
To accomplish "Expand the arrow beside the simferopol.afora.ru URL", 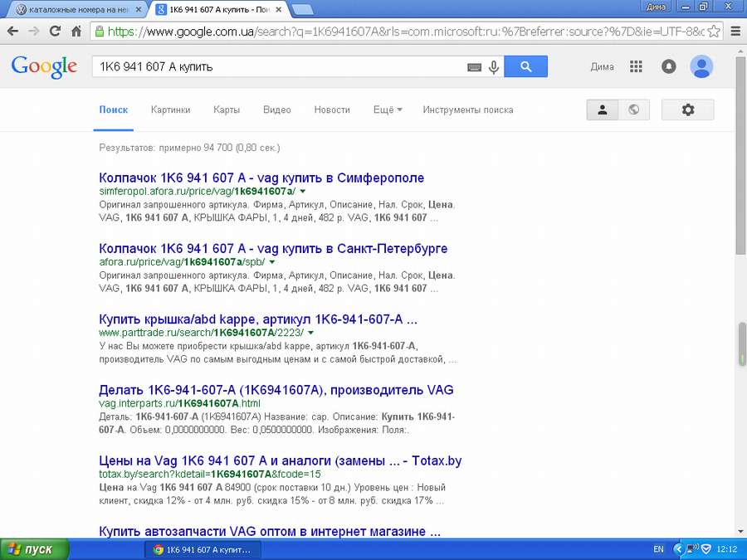I will [x=303, y=192].
